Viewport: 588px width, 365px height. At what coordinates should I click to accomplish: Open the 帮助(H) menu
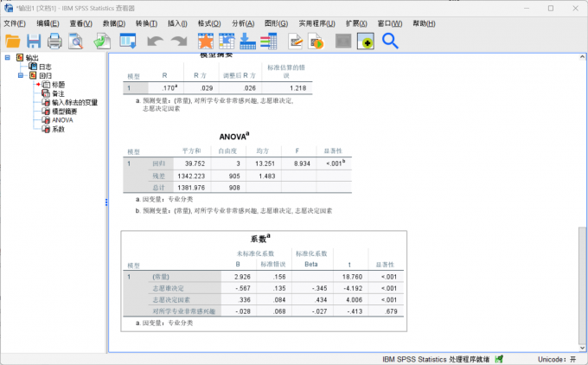coord(424,23)
